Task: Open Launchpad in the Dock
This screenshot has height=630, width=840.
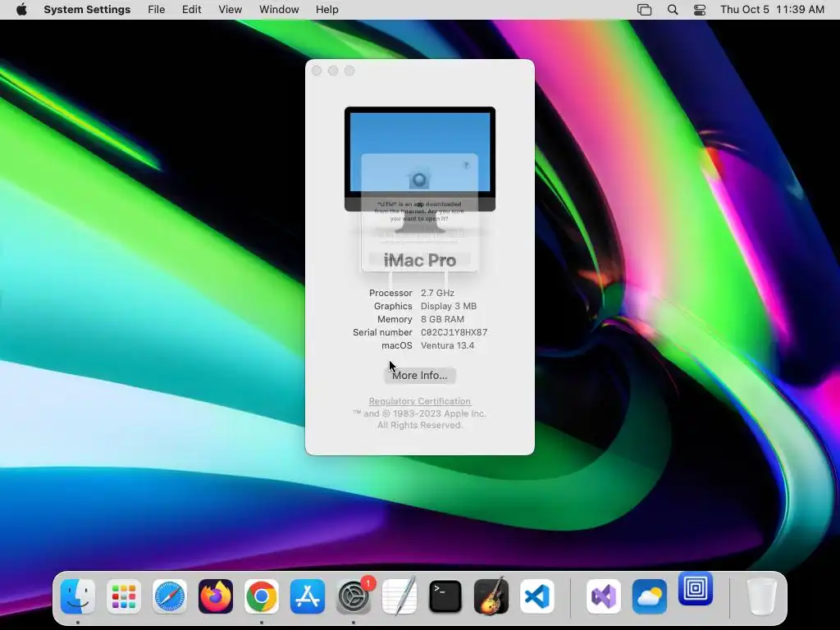Action: [124, 596]
